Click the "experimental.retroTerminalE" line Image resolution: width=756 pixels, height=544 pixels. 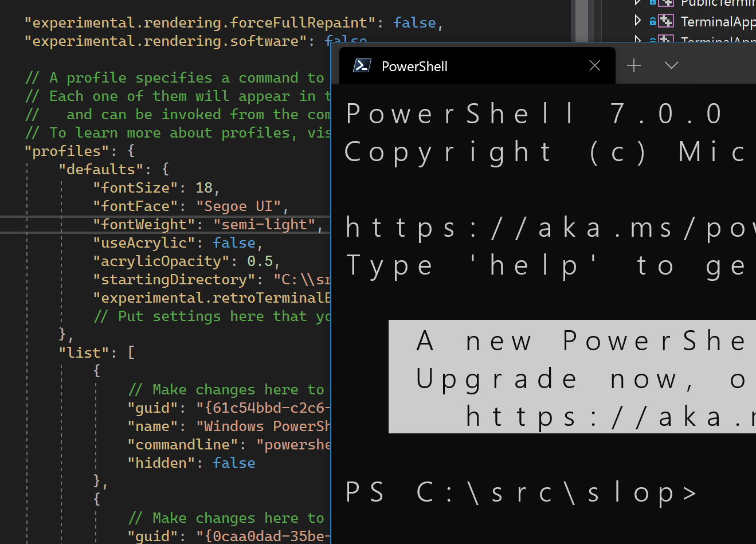[x=212, y=298]
